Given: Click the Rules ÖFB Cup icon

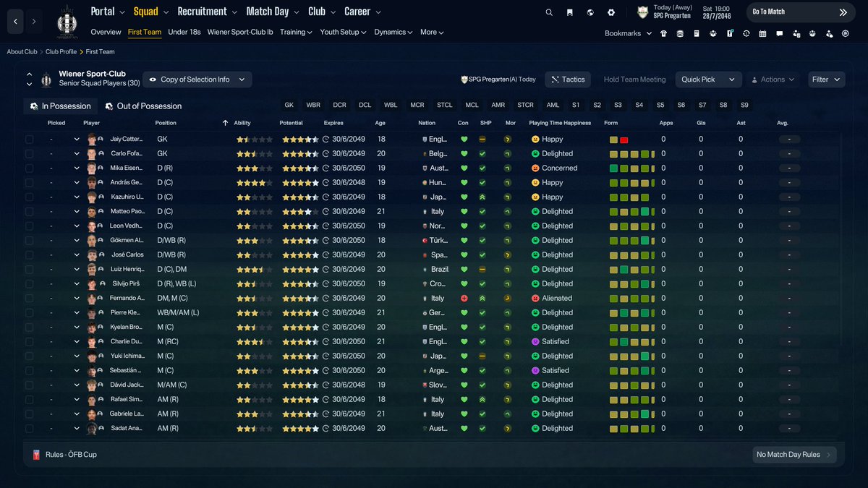Looking at the screenshot, I should pyautogui.click(x=36, y=455).
